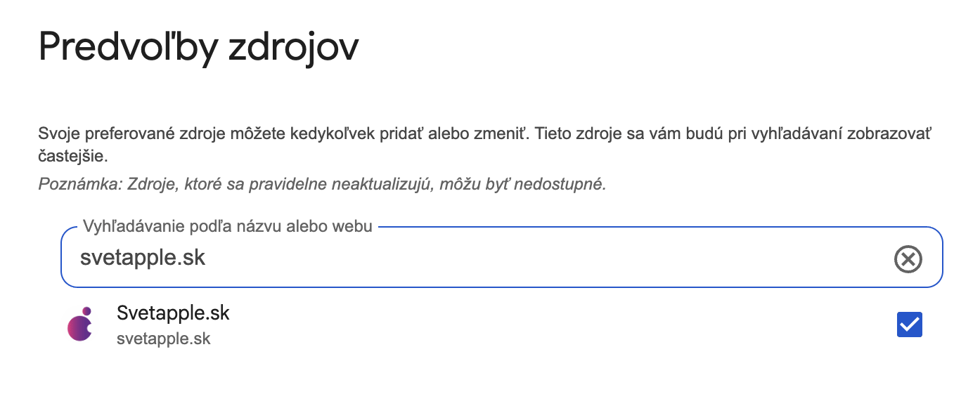This screenshot has width=980, height=406.
Task: Click the reset icon at field's right edge
Action: click(908, 258)
